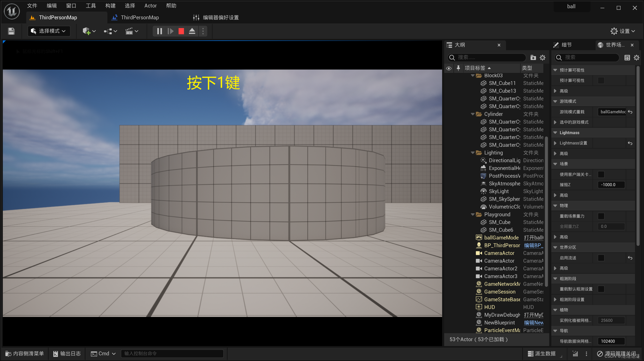
Task: Click the eject from player icon
Action: point(192,31)
